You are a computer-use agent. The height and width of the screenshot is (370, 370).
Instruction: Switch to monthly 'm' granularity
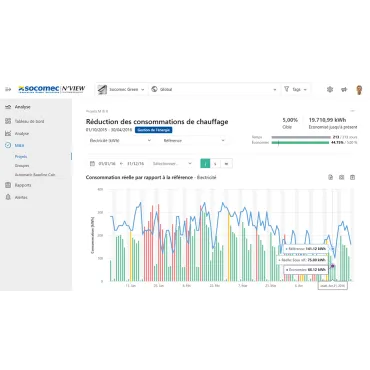(x=226, y=164)
